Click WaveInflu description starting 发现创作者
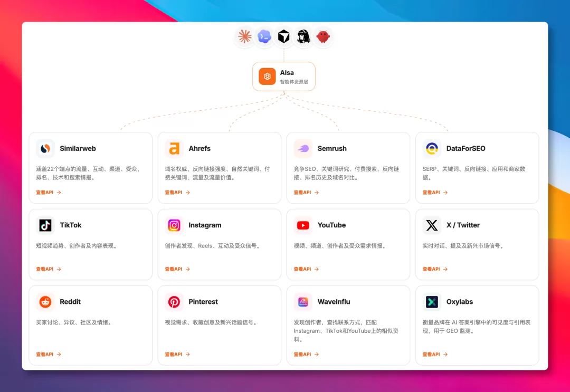The image size is (570, 392). click(x=346, y=331)
